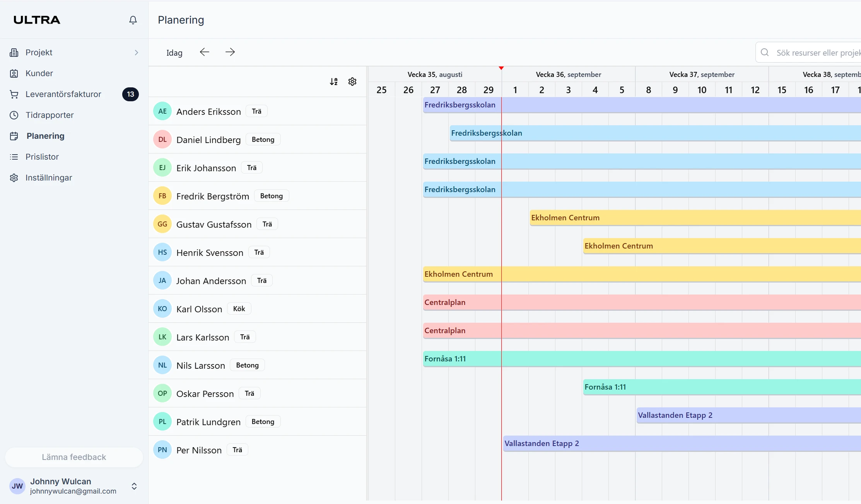The image size is (861, 504).
Task: Click the notification bell icon
Action: pyautogui.click(x=133, y=20)
